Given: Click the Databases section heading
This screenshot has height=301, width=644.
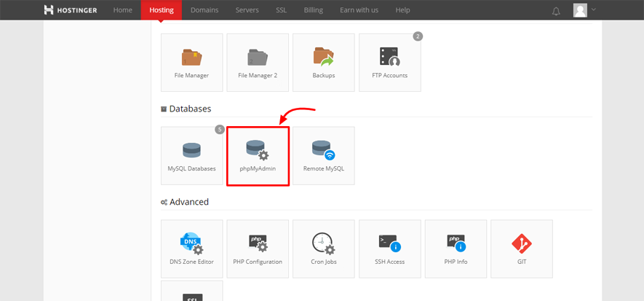Looking at the screenshot, I should point(186,109).
